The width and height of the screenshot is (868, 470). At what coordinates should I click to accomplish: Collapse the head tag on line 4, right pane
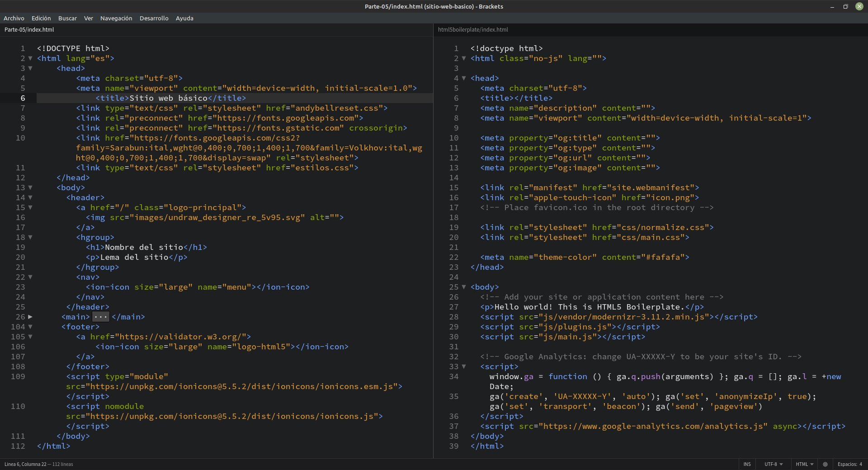pos(464,78)
